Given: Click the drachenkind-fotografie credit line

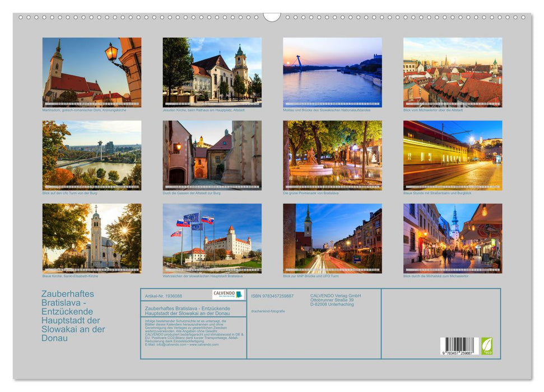Looking at the screenshot, I should 267,311.
